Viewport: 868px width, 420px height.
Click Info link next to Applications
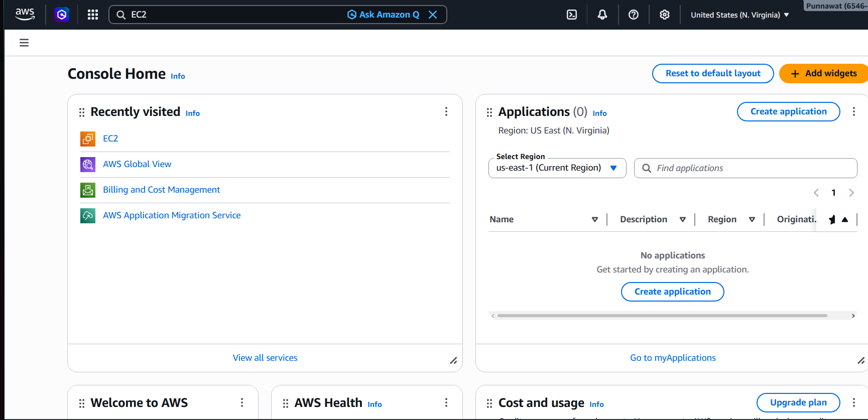click(x=600, y=113)
